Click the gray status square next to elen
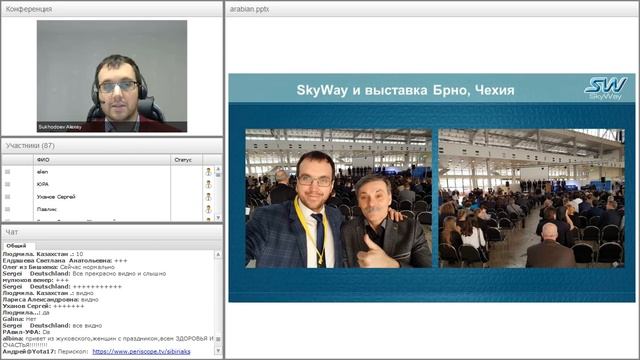This screenshot has height=360, width=640. point(7,172)
